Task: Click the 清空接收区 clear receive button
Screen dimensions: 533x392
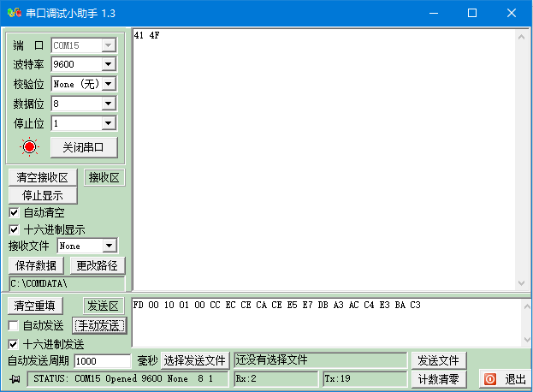Action: 43,177
